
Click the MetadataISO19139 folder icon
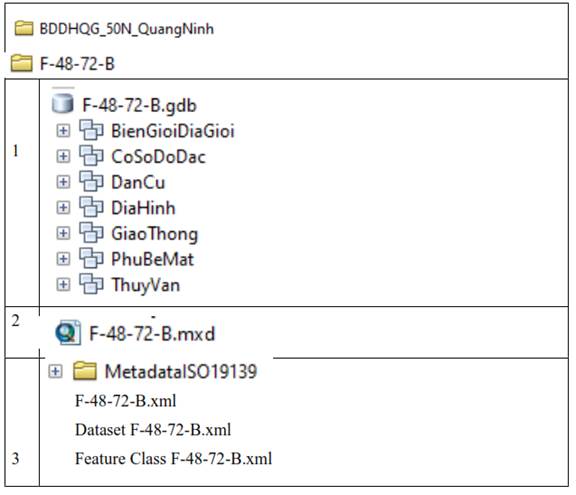(x=85, y=371)
